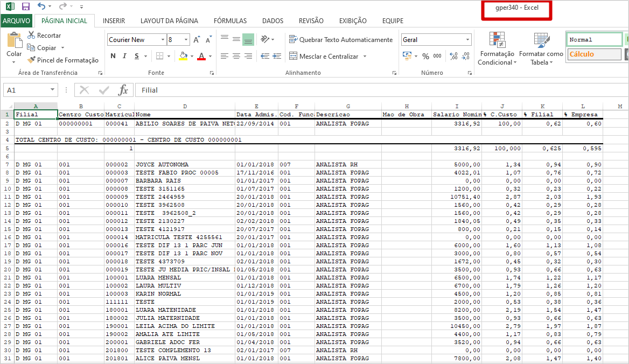
Task: Click the insert function fx icon
Action: point(123,90)
